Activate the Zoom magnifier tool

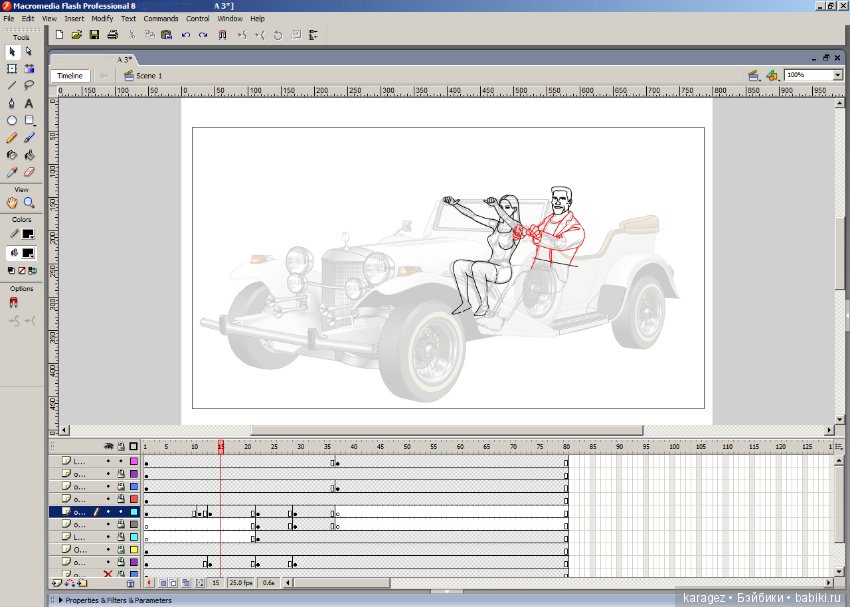tap(29, 202)
